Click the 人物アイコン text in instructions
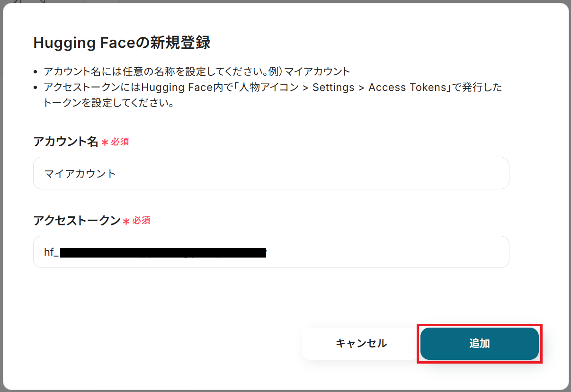 click(x=278, y=88)
